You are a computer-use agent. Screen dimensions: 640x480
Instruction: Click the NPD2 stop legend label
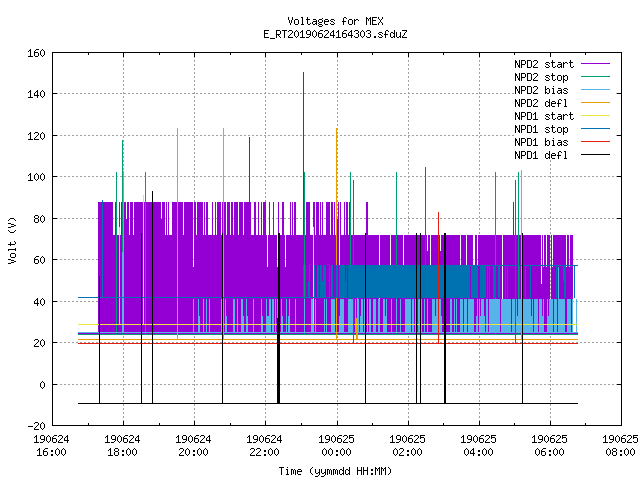point(541,77)
